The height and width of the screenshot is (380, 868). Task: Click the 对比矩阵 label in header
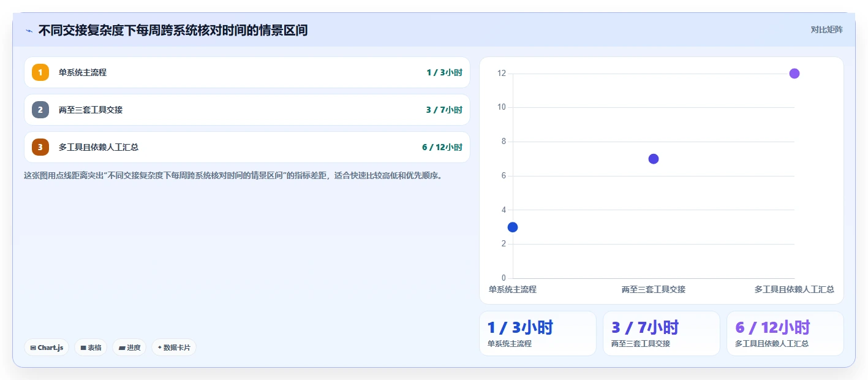[x=827, y=29]
